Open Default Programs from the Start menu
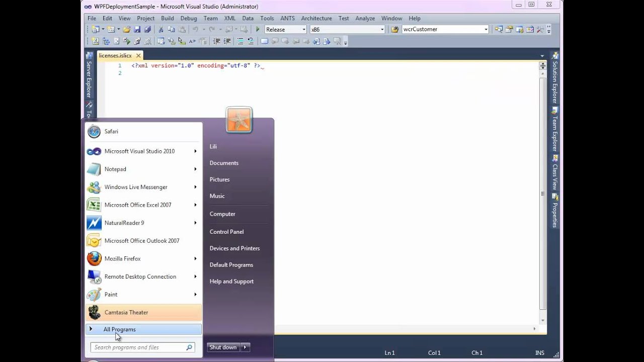644x362 pixels. pyautogui.click(x=231, y=265)
